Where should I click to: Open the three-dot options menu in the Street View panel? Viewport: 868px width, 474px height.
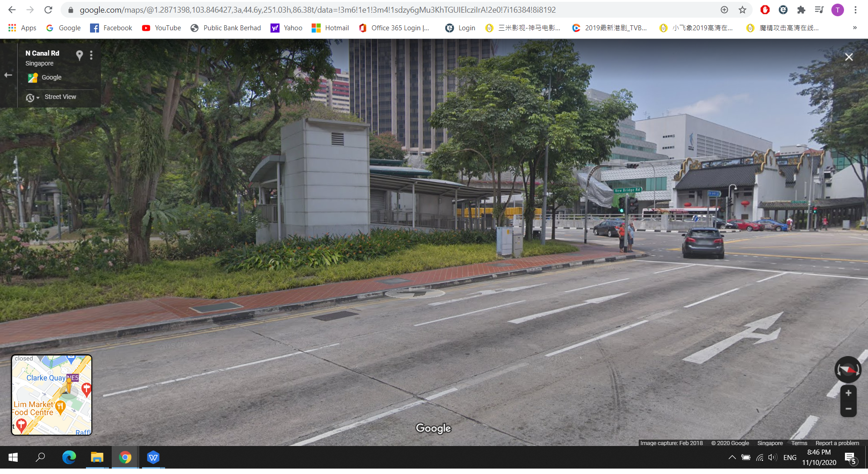(91, 55)
